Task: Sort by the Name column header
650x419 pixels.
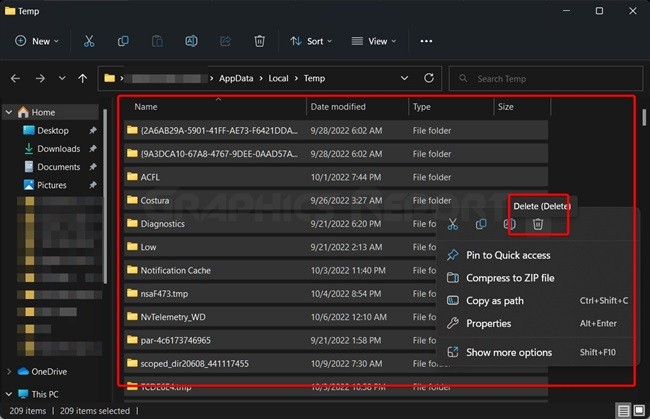Action: (x=215, y=107)
